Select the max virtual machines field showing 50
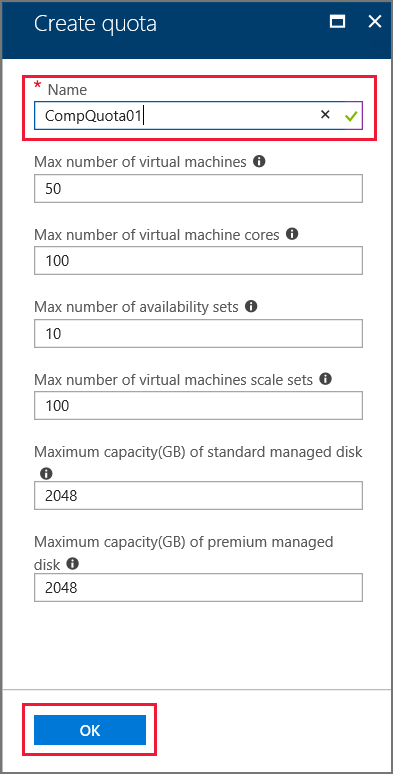 198,188
